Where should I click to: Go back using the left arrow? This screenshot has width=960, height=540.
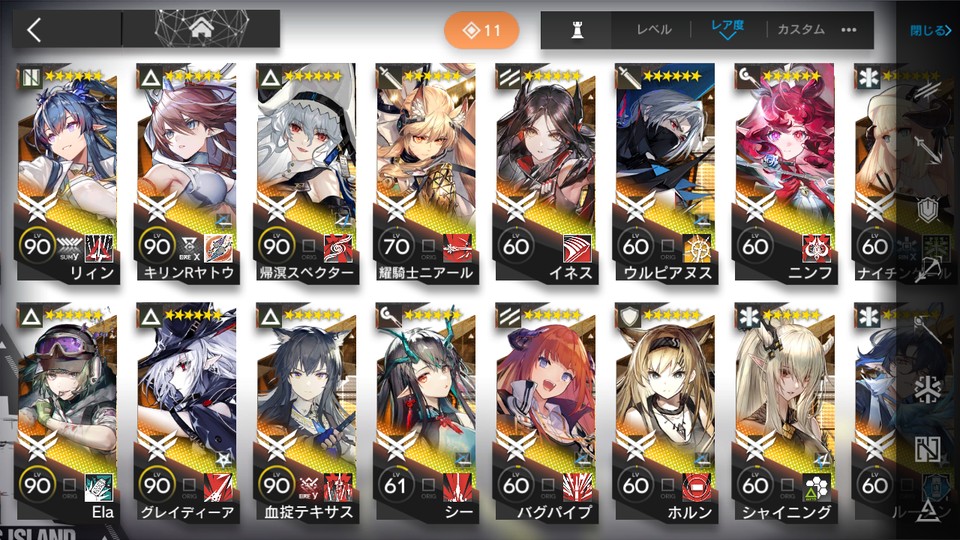34,29
